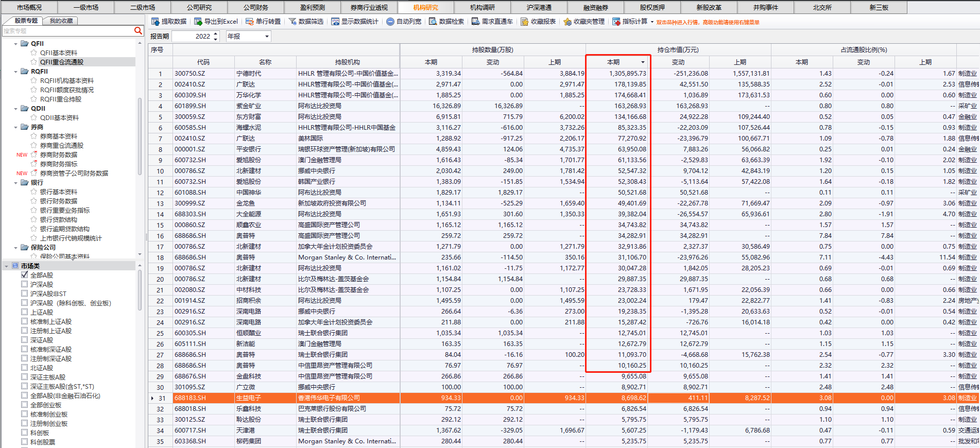The height and width of the screenshot is (448, 980).
Task: Star the QFII基本资料 item as favorite
Action: tap(34, 53)
